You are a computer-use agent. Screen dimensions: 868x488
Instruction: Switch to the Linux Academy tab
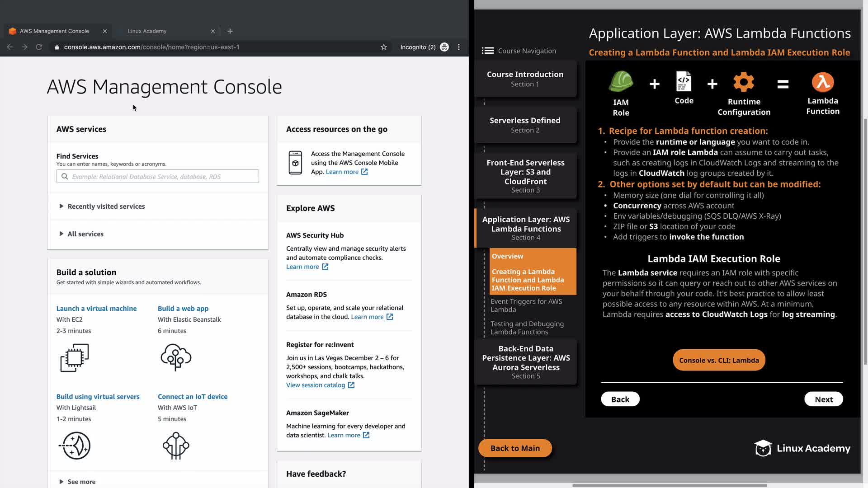147,31
